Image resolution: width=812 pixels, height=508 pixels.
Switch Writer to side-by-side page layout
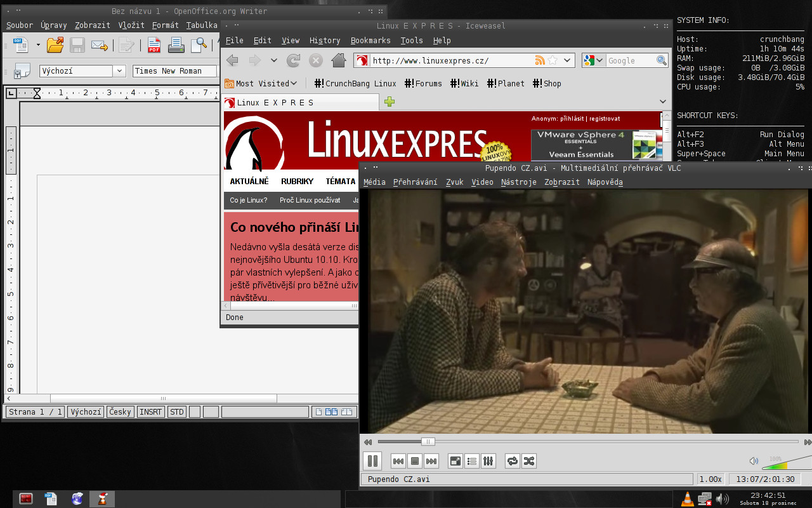[x=332, y=412]
